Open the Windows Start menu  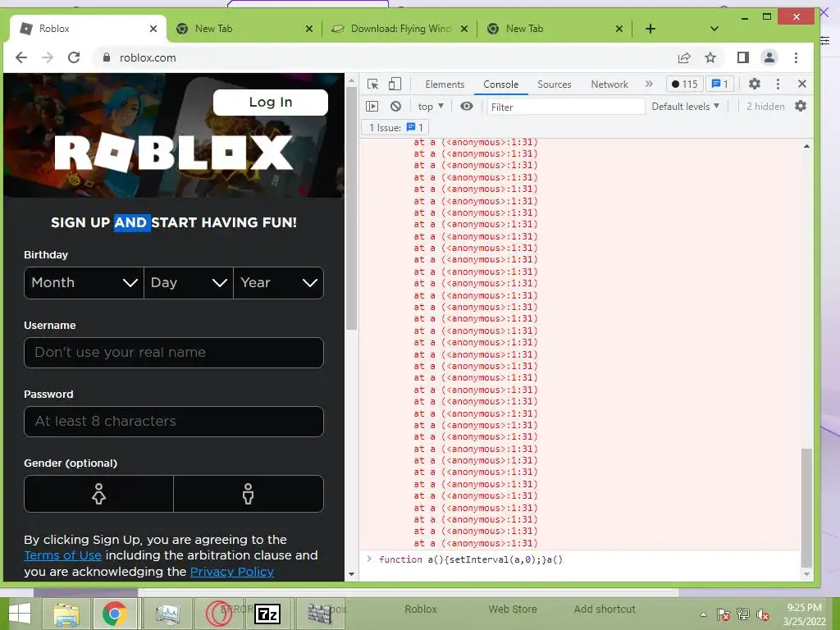[x=20, y=614]
